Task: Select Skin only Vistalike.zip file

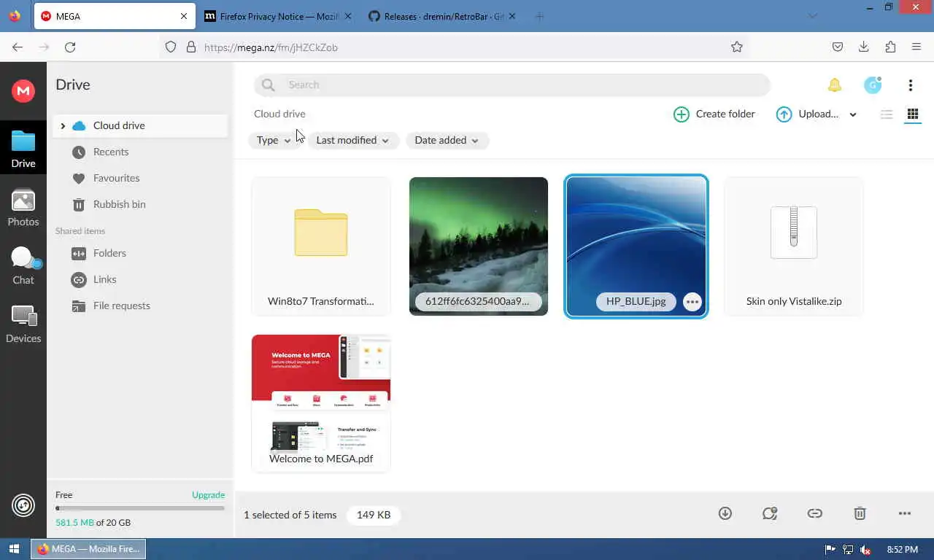Action: point(794,246)
